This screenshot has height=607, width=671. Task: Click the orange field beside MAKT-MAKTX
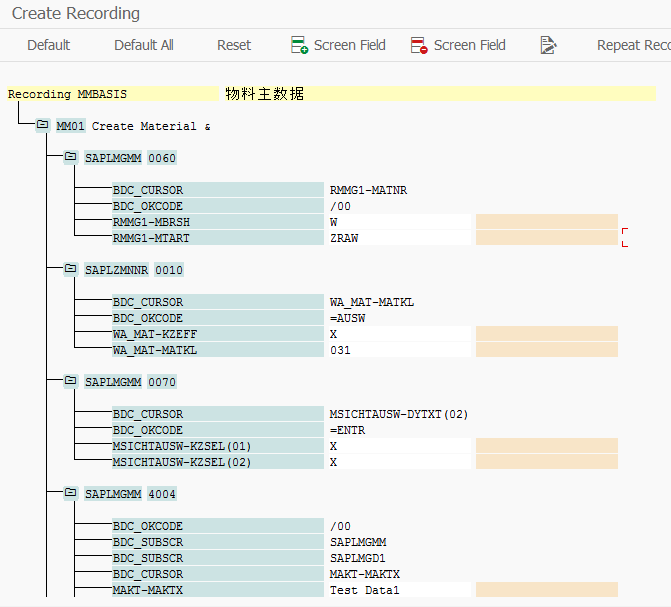point(546,590)
